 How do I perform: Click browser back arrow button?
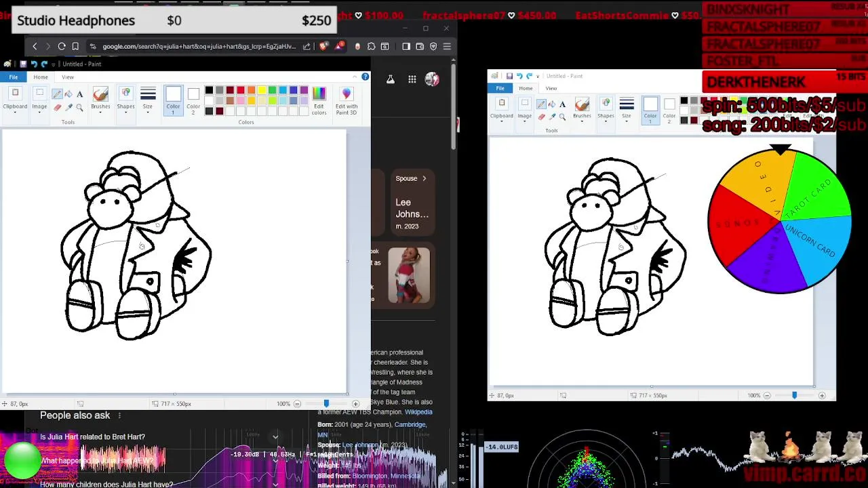(35, 46)
